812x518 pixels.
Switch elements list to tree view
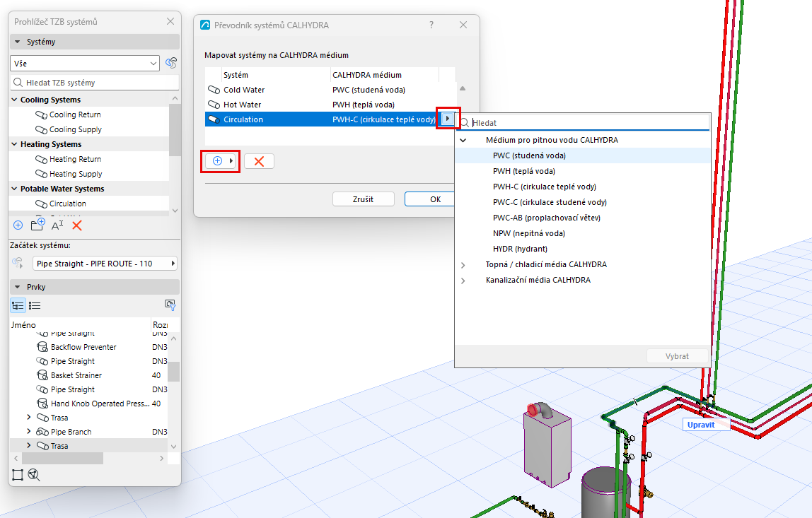tap(18, 305)
